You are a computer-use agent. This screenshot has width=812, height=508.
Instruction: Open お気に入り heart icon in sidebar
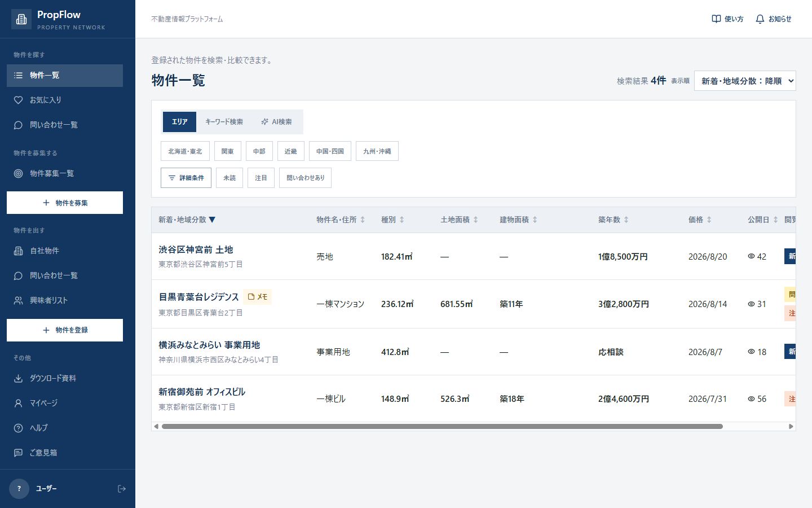(18, 100)
